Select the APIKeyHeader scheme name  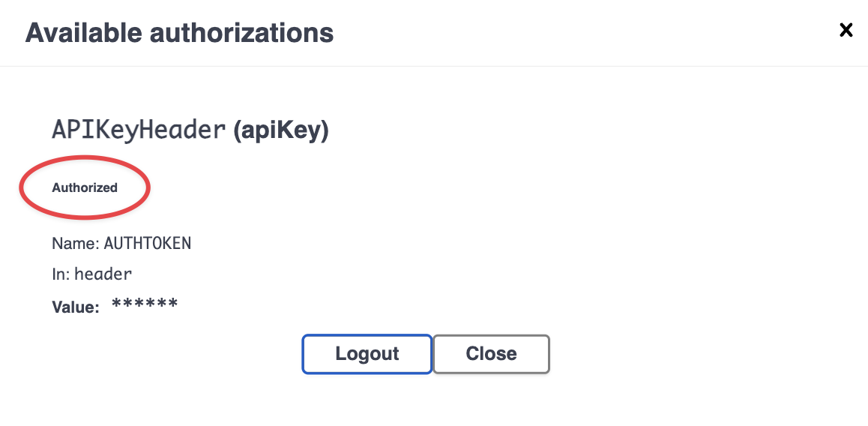coord(139,130)
